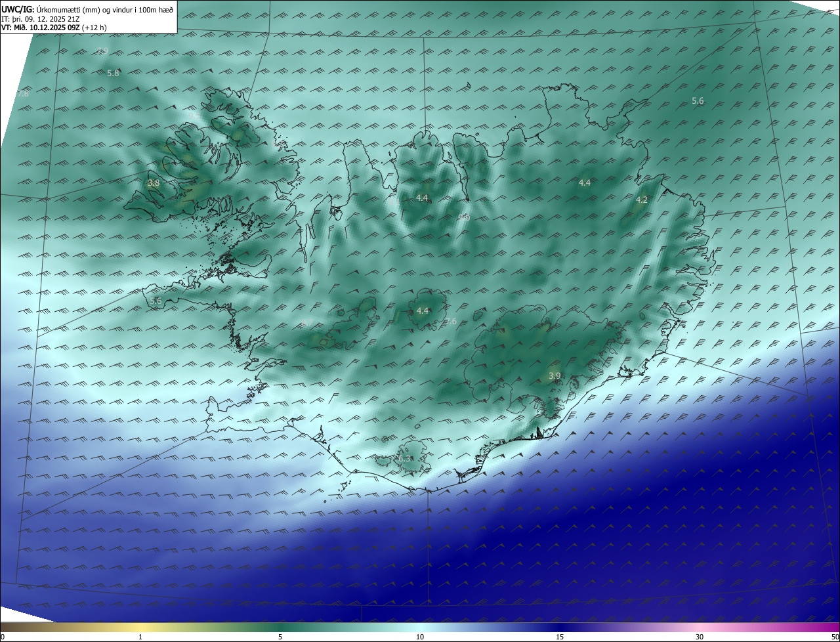Click the "0" tick label on the color scale
Viewport: 840px width, 642px height.
tap(3, 637)
